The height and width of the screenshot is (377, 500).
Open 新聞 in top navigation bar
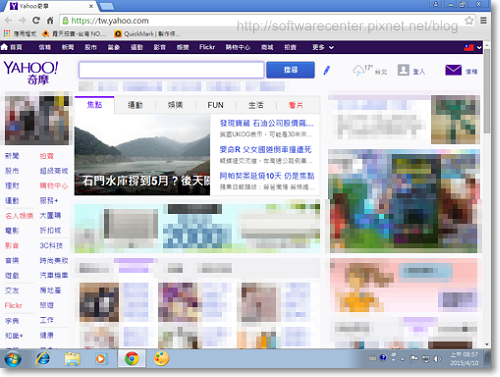click(x=68, y=47)
